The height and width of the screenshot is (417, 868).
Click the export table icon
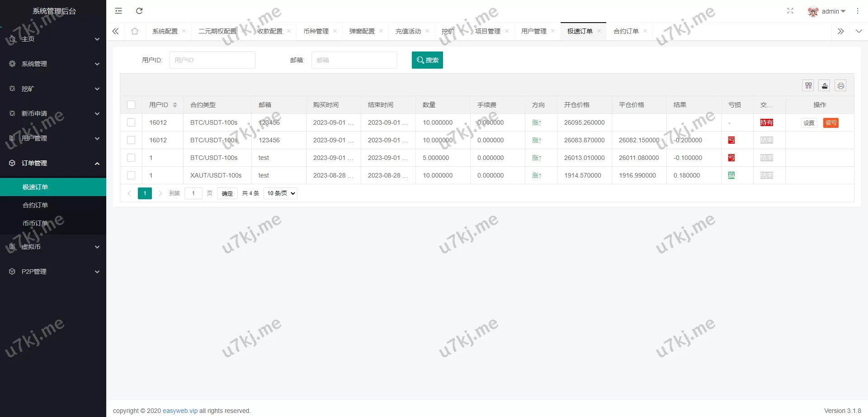[x=825, y=86]
